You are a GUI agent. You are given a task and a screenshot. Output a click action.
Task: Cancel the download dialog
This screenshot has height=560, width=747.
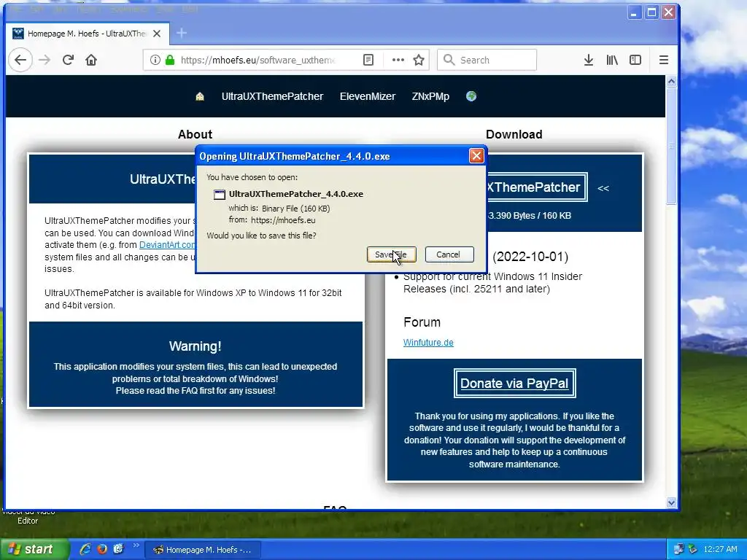pyautogui.click(x=449, y=254)
